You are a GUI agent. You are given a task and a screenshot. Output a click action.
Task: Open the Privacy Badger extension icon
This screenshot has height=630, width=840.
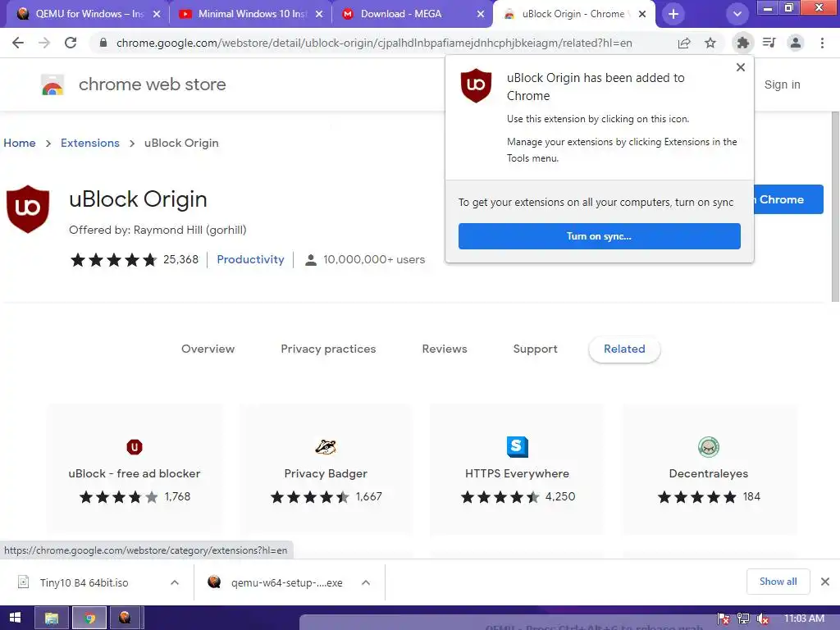[326, 447]
